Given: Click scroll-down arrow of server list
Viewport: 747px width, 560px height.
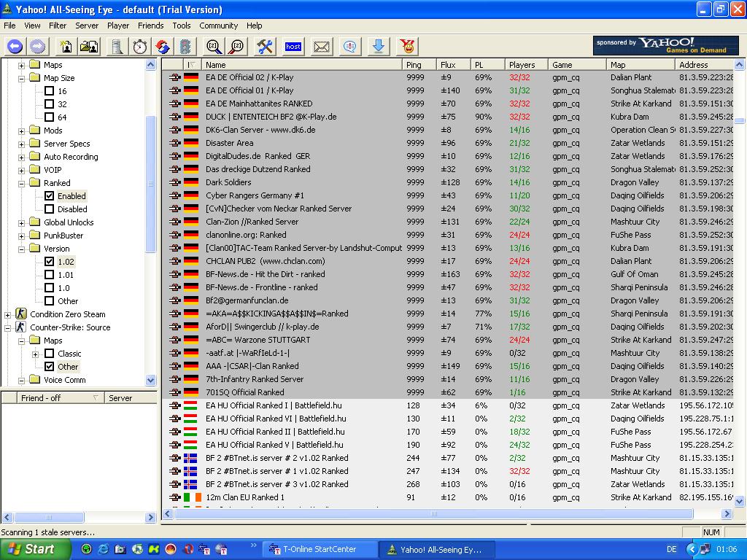Looking at the screenshot, I should tap(740, 501).
